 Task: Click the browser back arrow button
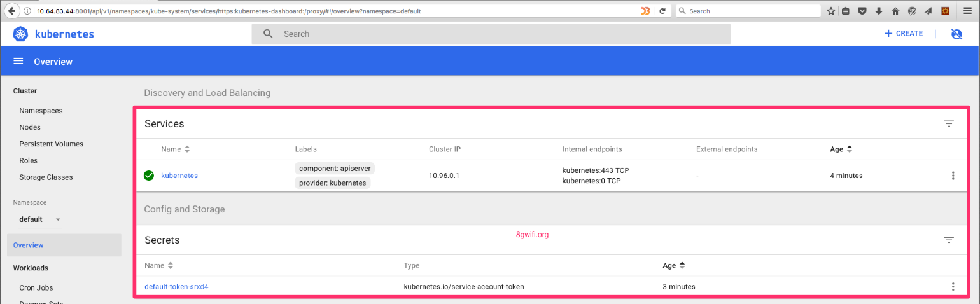[11, 11]
